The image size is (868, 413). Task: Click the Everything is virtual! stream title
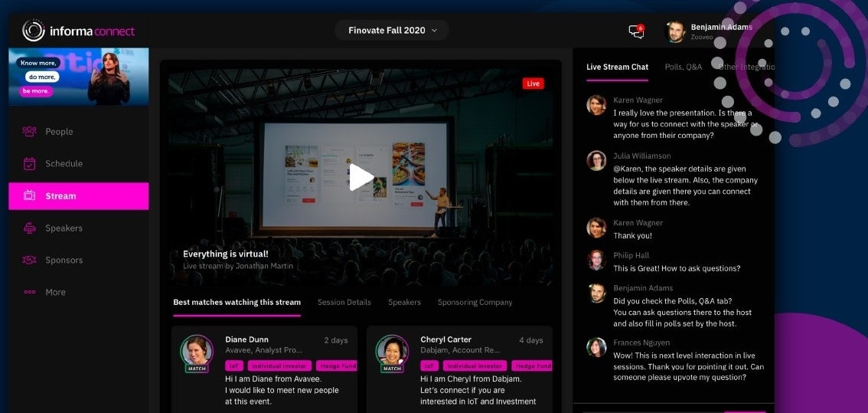tap(225, 254)
